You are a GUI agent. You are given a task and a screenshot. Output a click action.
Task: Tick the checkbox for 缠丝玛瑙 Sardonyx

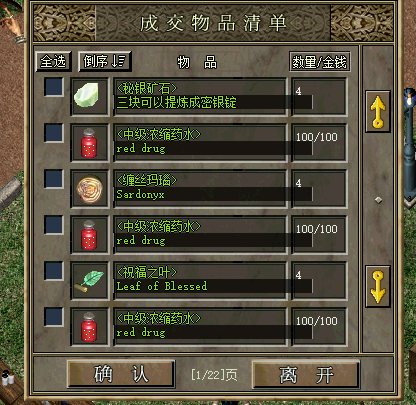tap(54, 179)
